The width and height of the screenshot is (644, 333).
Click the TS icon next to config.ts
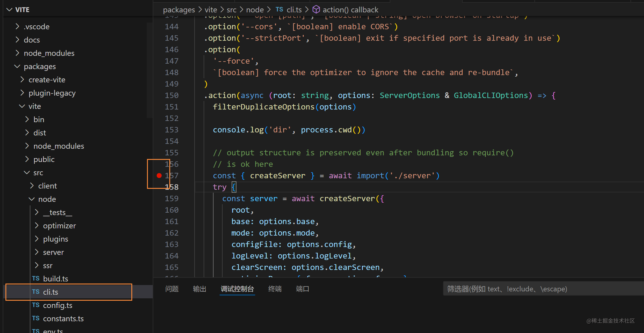(x=36, y=305)
